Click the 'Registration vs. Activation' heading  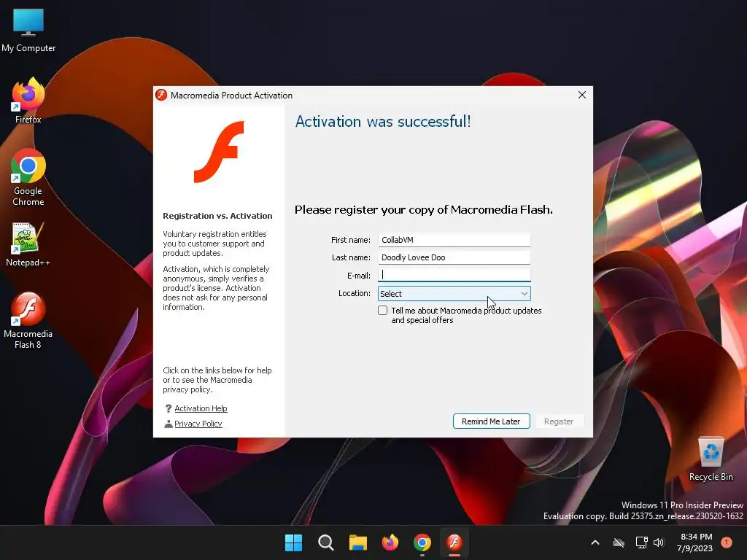pos(217,216)
